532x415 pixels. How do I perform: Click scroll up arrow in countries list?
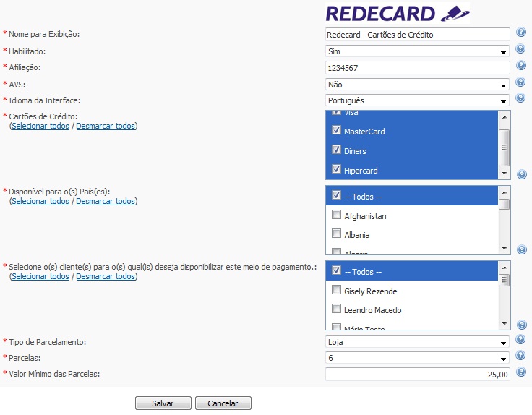click(x=505, y=192)
